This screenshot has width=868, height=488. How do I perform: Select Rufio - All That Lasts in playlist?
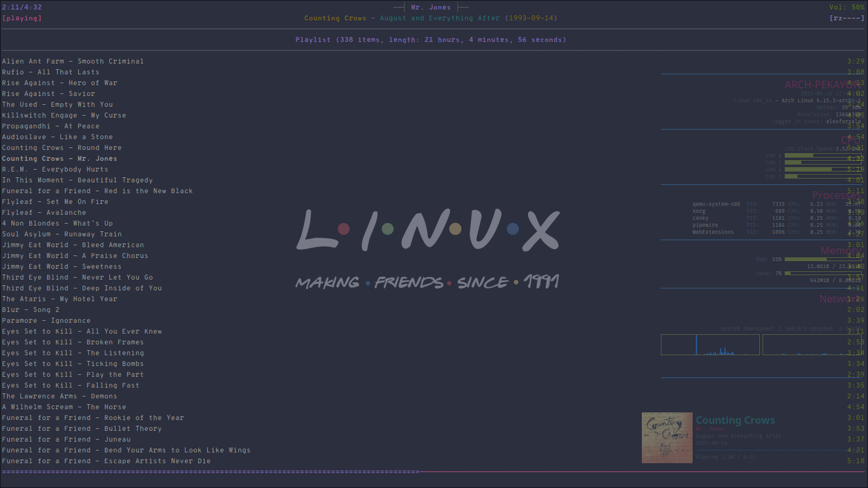(51, 72)
